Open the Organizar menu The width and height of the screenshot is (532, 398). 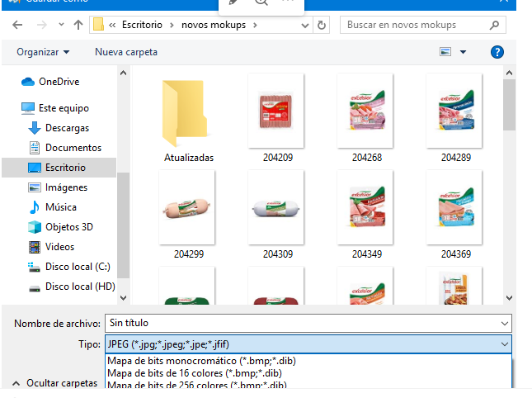(x=43, y=52)
